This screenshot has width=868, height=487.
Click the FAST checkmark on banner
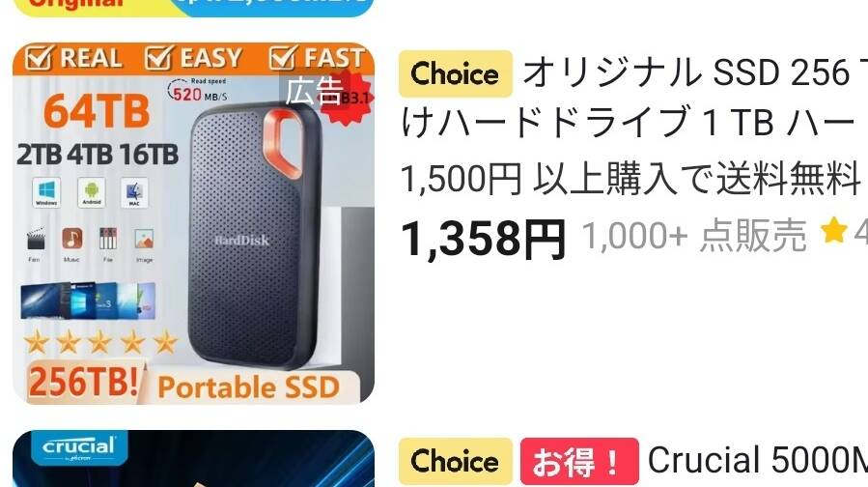283,58
